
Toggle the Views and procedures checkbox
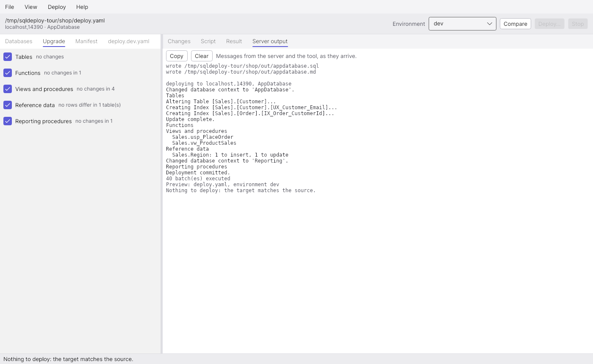tap(8, 89)
